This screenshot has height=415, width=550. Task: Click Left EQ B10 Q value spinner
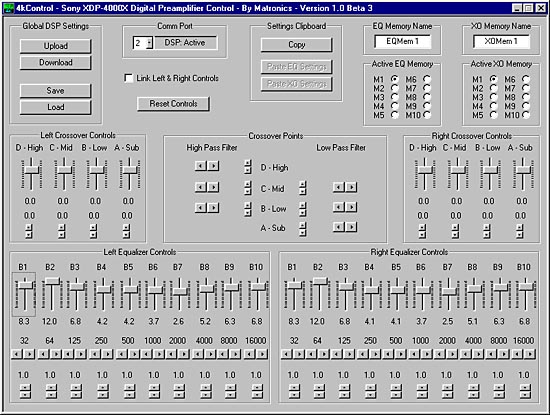[x=257, y=391]
